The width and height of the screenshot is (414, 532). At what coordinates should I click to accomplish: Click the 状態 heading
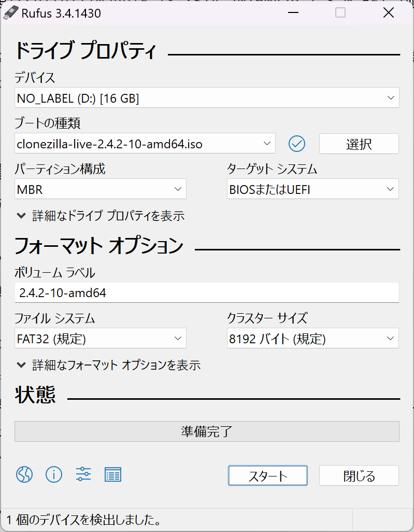[35, 395]
